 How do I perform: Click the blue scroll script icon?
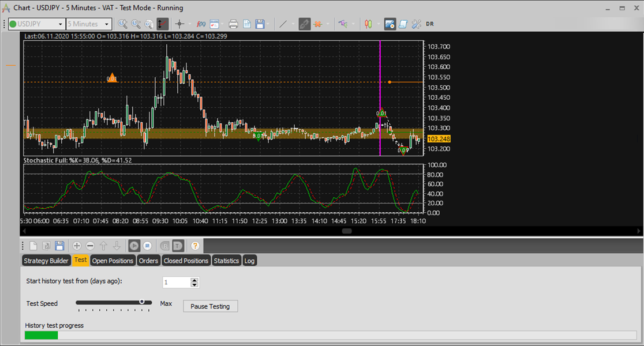click(x=403, y=24)
